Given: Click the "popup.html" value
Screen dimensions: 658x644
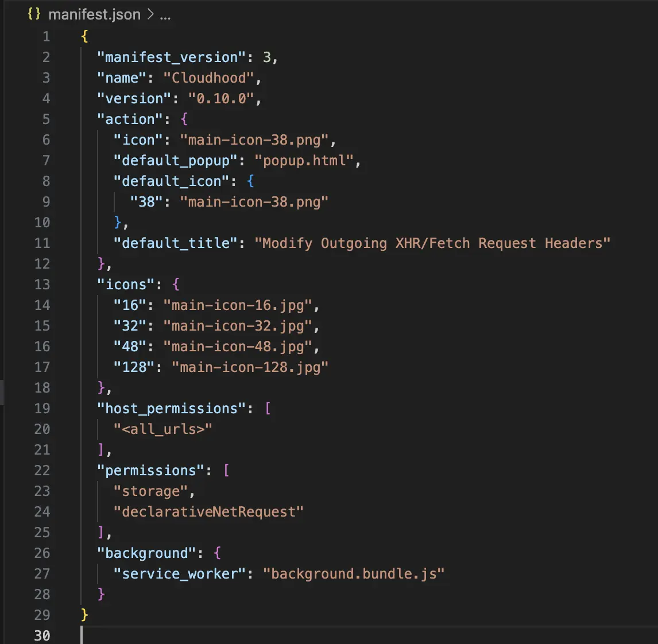Looking at the screenshot, I should tap(304, 160).
